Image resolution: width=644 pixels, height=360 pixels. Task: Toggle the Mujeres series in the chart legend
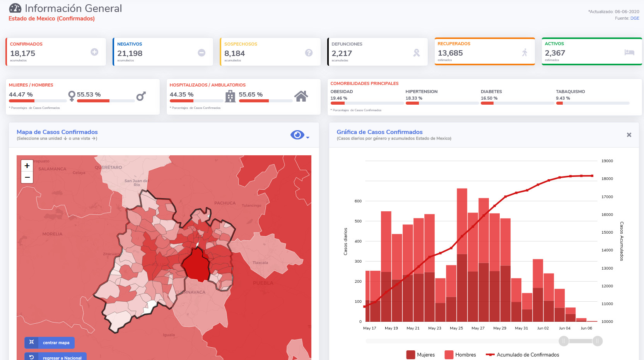click(420, 355)
